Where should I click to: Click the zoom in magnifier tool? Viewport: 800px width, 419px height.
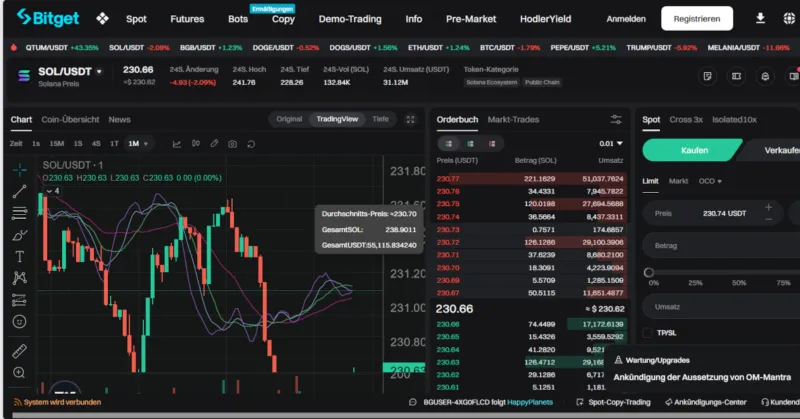(19, 373)
